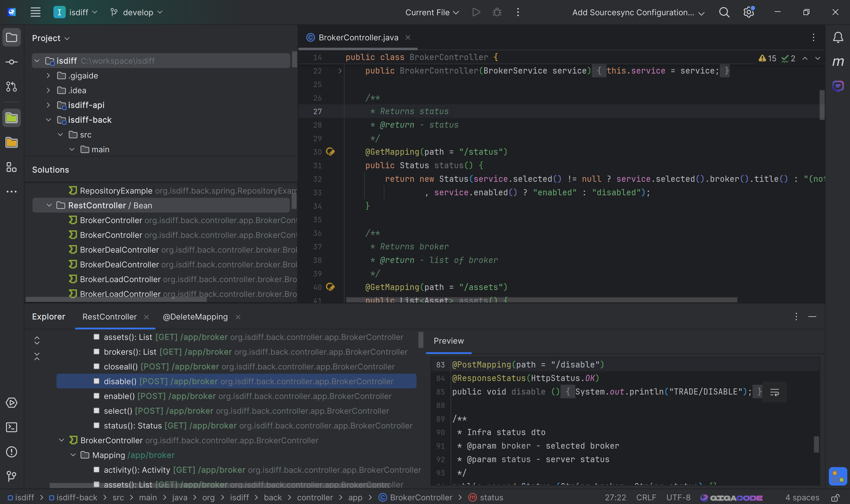Open the Commit tool window icon
The width and height of the screenshot is (850, 504).
(x=12, y=62)
